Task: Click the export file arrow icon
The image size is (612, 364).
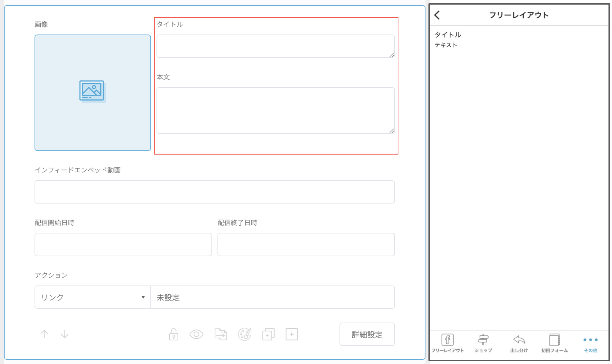Action: pyautogui.click(x=221, y=334)
